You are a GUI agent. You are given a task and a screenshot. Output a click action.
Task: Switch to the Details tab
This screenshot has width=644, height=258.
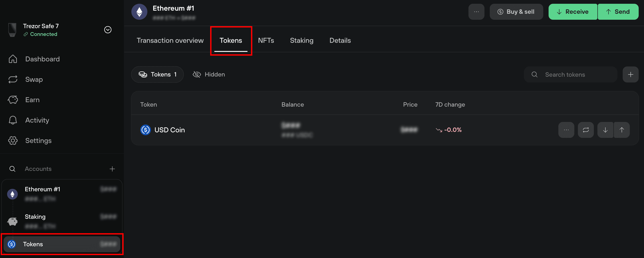coord(340,41)
